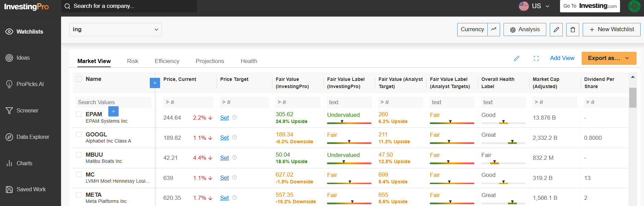Click the Set price target link for GOOGL
The width and height of the screenshot is (644, 206).
(x=224, y=137)
